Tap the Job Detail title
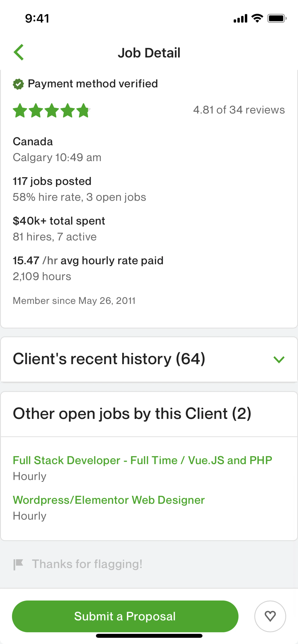The image size is (298, 644). [149, 53]
